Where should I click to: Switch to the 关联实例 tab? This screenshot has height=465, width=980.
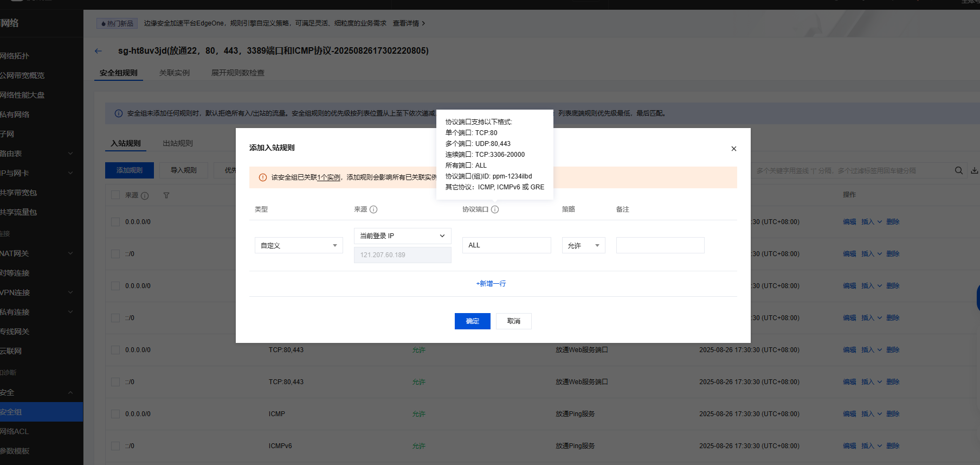click(x=175, y=73)
